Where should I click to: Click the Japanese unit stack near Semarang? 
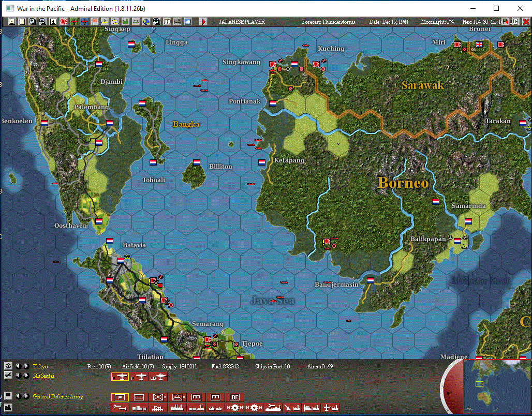point(207,339)
